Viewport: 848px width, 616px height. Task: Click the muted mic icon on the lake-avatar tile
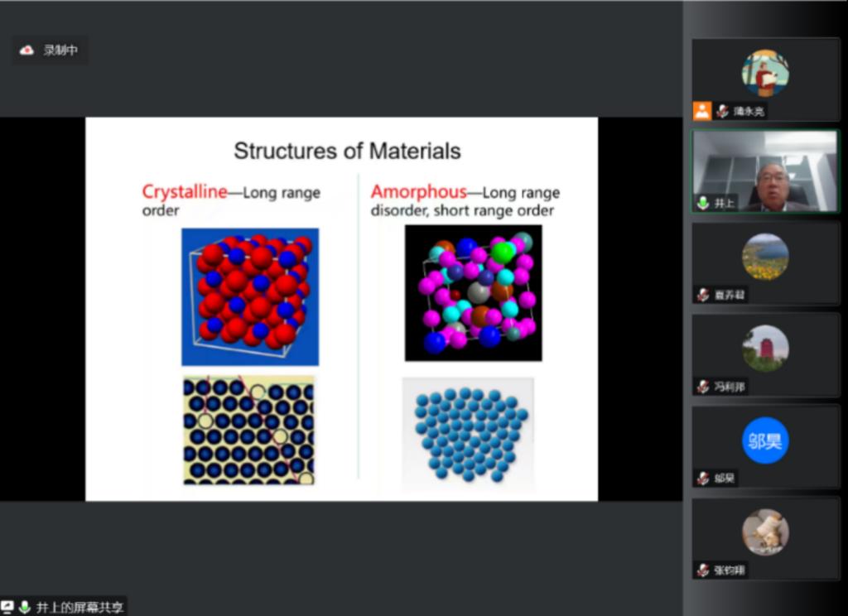(x=703, y=295)
